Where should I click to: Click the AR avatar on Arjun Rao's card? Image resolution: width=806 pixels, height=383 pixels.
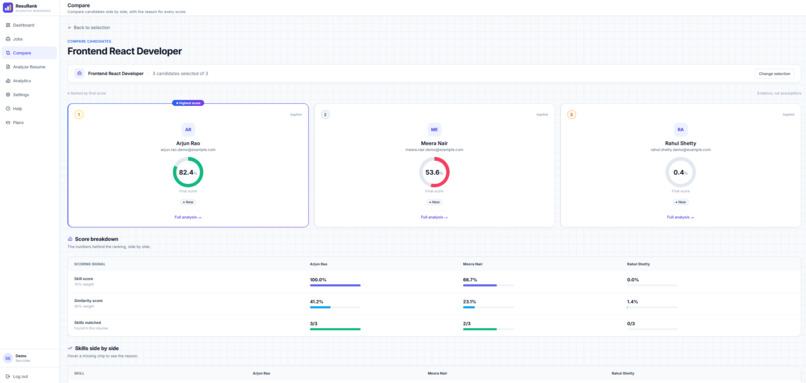pos(188,130)
